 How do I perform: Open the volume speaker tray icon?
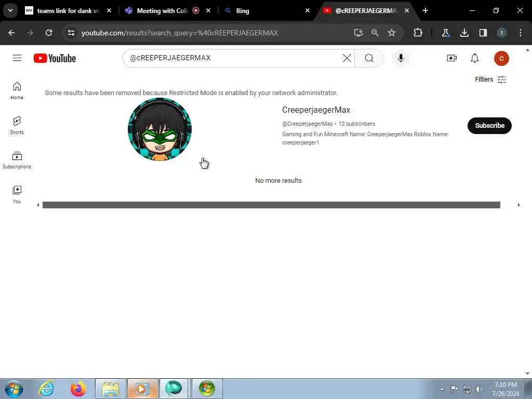coord(480,389)
